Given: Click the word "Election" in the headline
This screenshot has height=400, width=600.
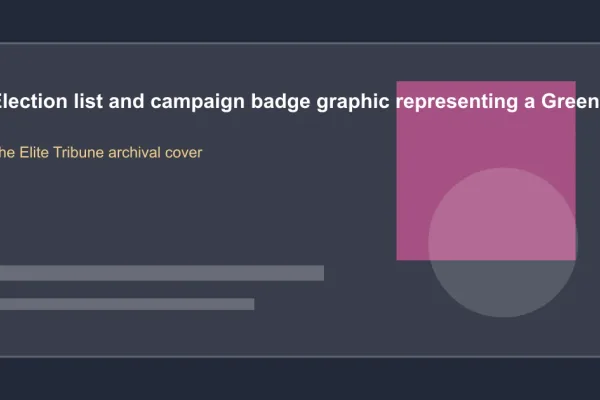Looking at the screenshot, I should click(34, 101).
